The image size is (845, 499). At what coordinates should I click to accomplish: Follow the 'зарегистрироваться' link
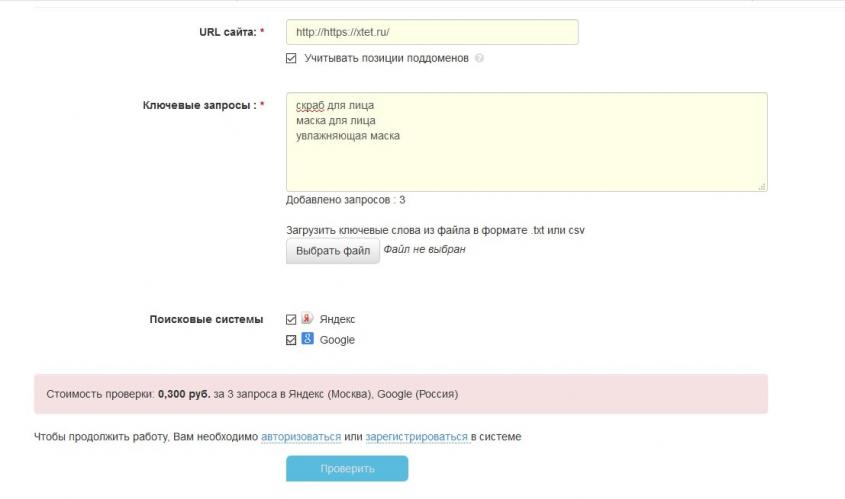click(x=416, y=437)
